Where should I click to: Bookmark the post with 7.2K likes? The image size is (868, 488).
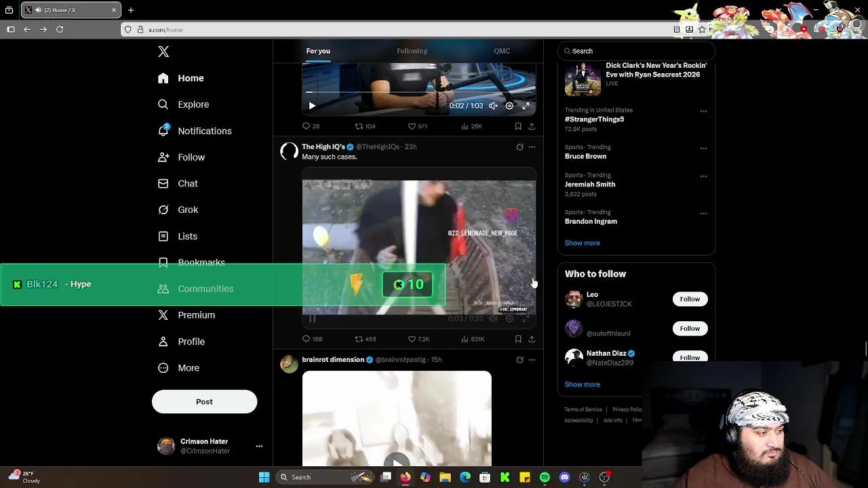(518, 339)
